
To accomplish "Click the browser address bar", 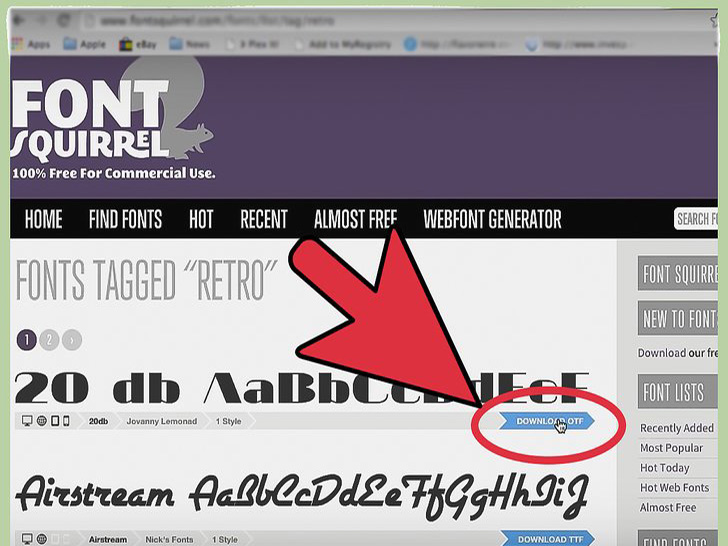I will pos(395,21).
